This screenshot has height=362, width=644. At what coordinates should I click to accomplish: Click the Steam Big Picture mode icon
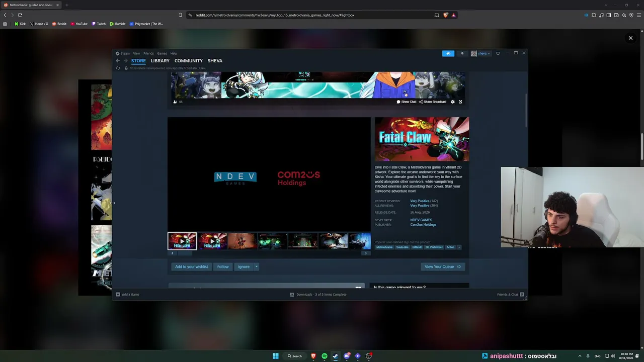[498, 53]
